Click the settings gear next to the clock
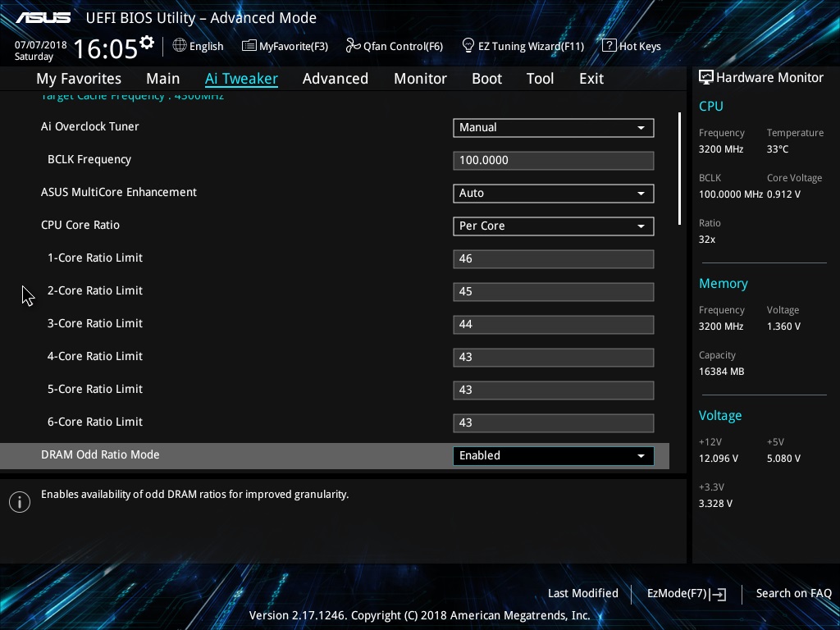The width and height of the screenshot is (840, 630). pyautogui.click(x=147, y=43)
